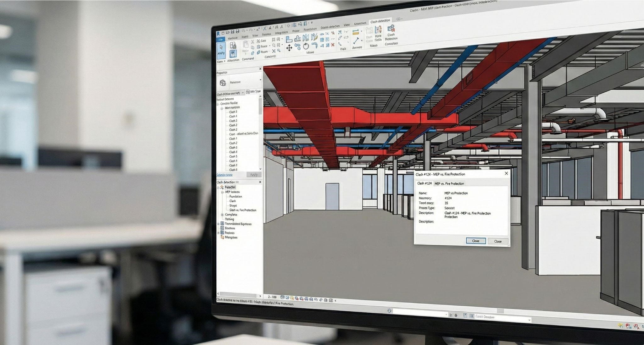Click the Messages icon in clash detection tree
The image size is (644, 345).
(222, 237)
